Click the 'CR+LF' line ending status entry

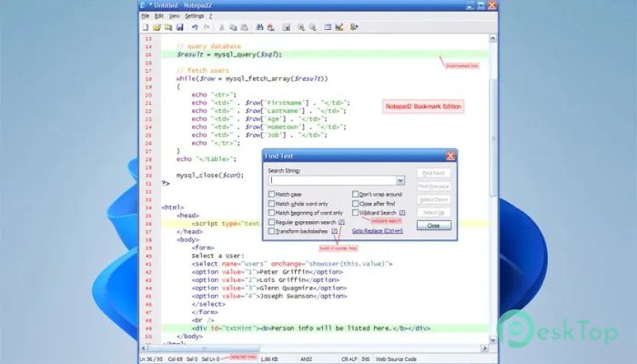tap(349, 359)
